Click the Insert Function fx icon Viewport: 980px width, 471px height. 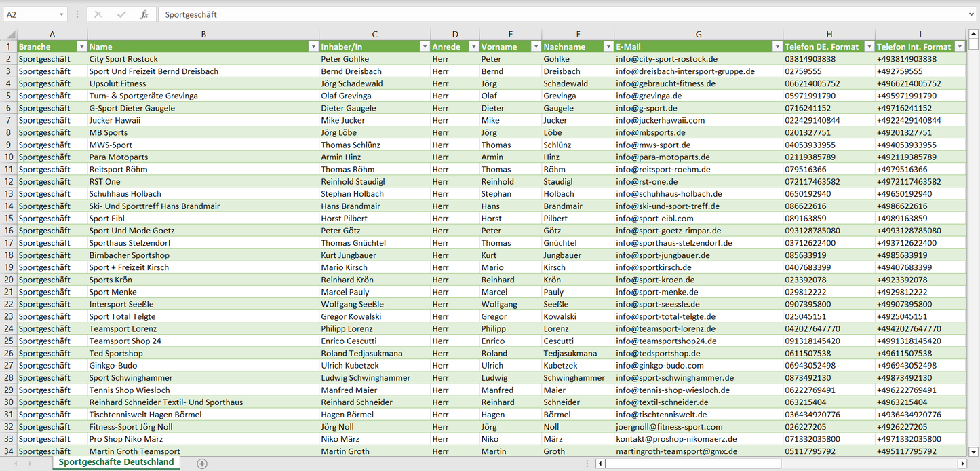coord(144,14)
